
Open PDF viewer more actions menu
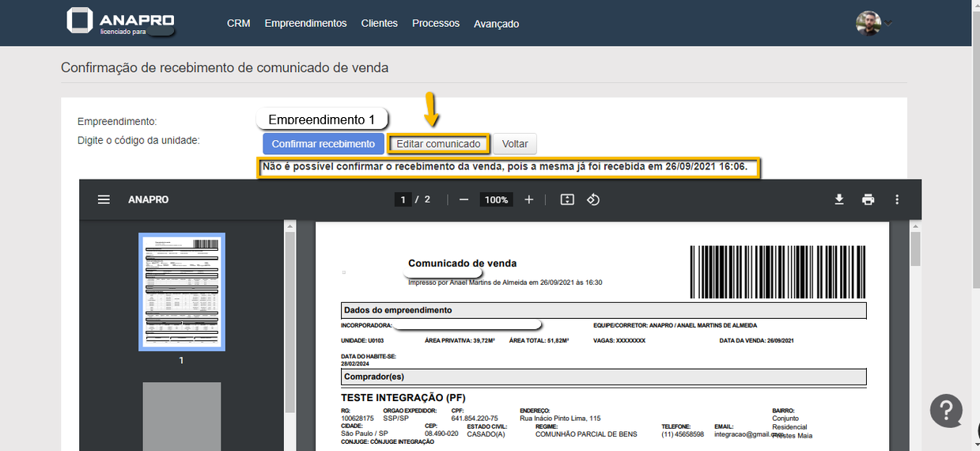[x=897, y=199]
